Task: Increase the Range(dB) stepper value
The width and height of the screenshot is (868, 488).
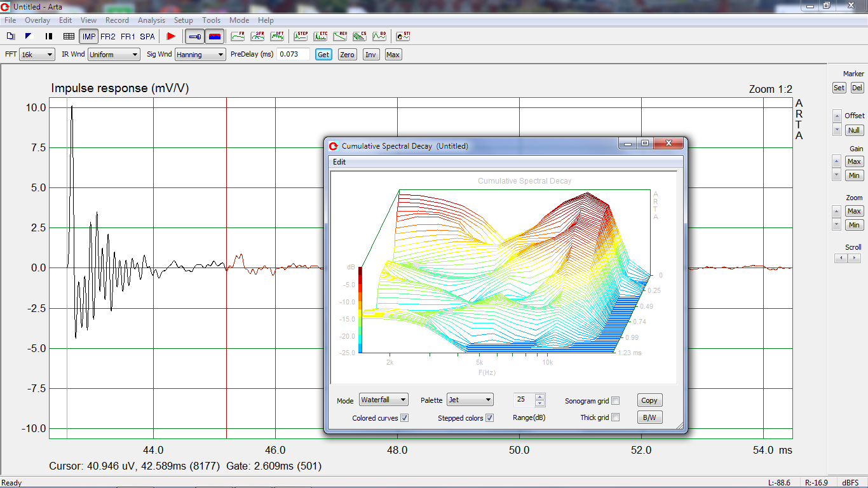Action: (x=540, y=397)
